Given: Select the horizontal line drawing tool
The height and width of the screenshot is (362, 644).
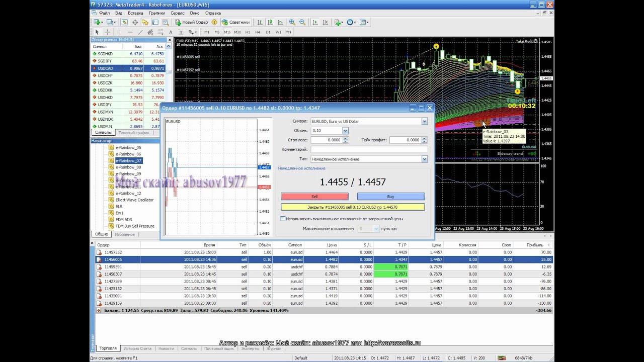Looking at the screenshot, I should click(x=130, y=32).
